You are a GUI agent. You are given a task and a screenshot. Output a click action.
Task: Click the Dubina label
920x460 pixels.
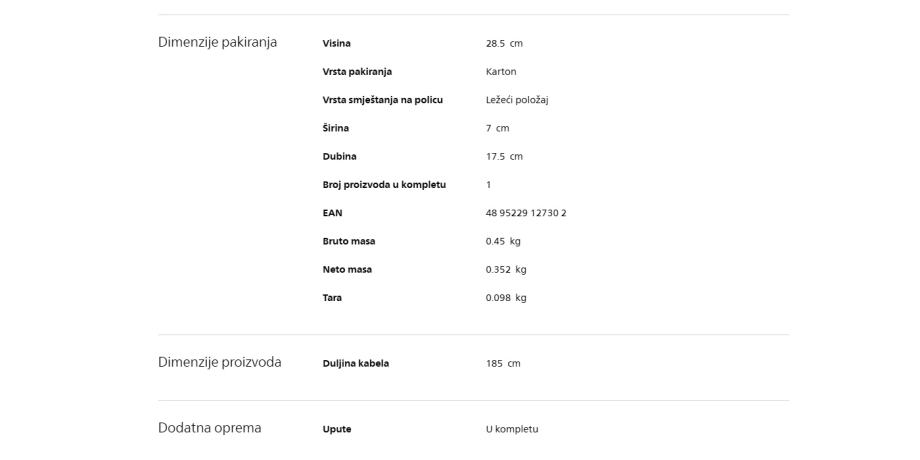339,157
